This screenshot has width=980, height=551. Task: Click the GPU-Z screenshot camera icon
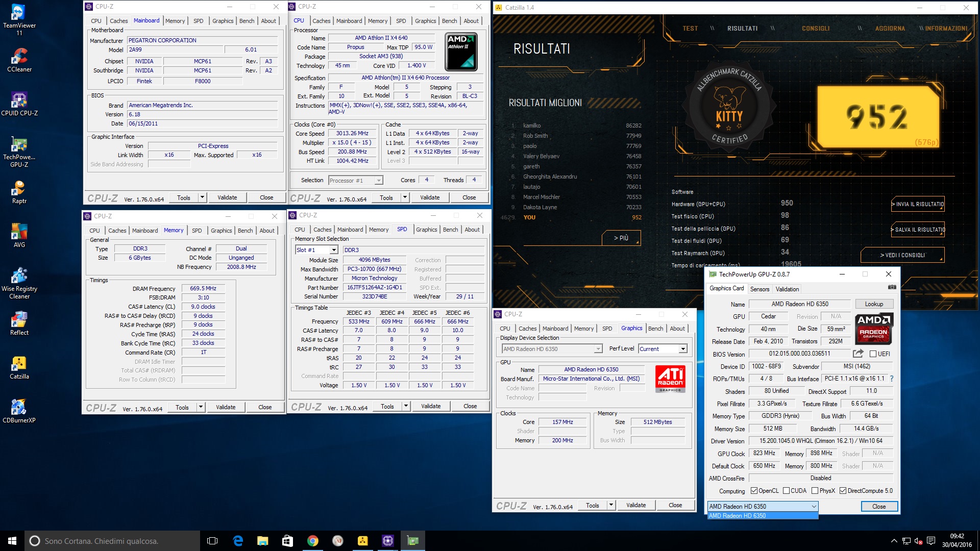(x=892, y=287)
